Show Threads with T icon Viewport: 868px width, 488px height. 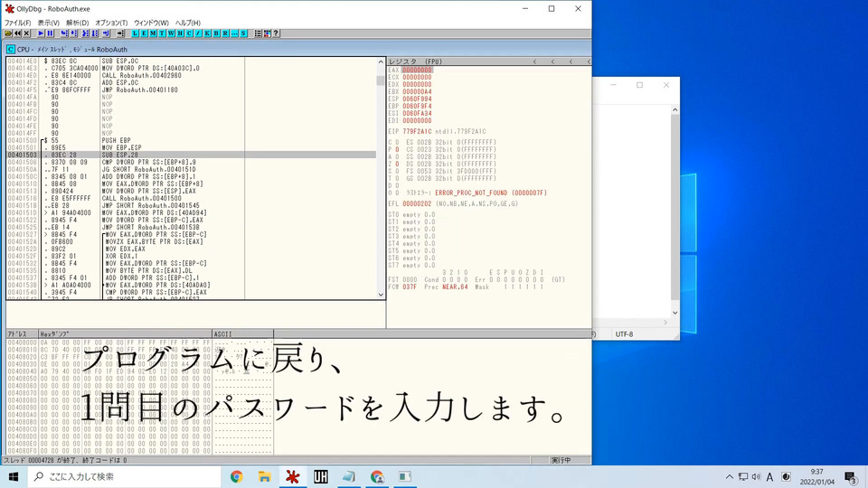(162, 33)
